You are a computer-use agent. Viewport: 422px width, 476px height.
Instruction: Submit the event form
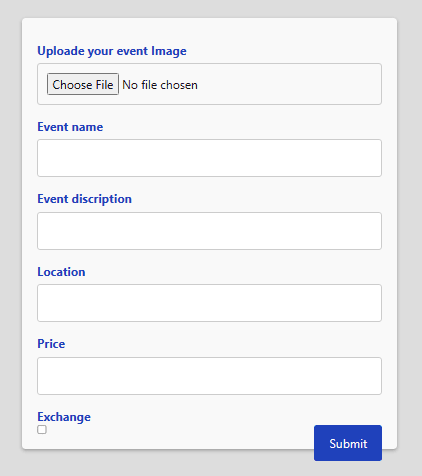coord(348,443)
